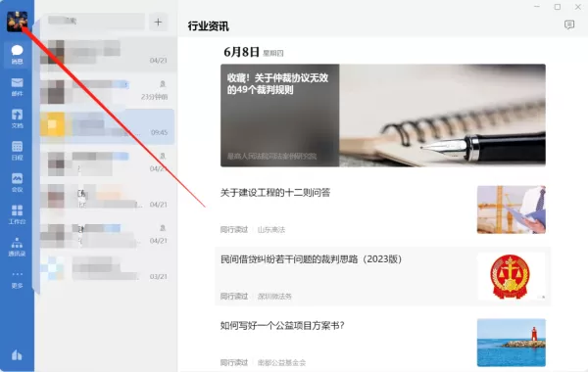Open the 通讯录 contacts section

(17, 247)
